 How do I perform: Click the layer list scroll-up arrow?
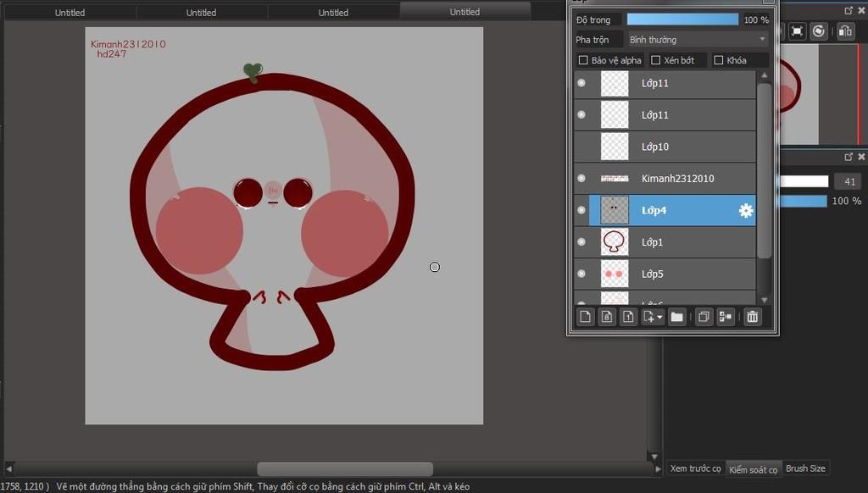765,75
